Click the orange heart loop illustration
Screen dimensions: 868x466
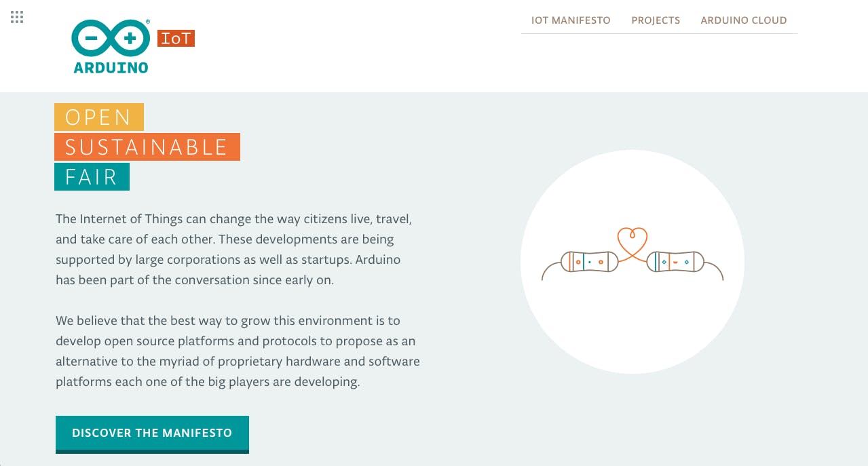pyautogui.click(x=632, y=241)
